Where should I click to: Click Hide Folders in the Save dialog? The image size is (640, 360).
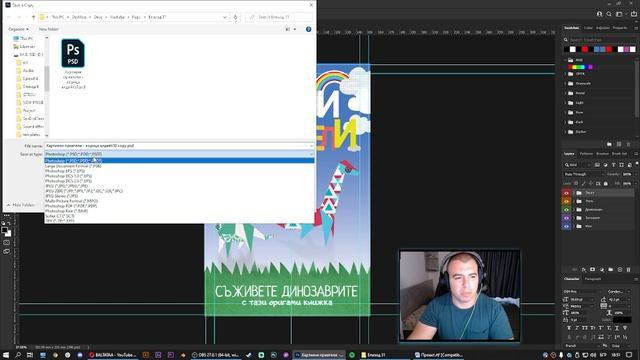point(21,205)
